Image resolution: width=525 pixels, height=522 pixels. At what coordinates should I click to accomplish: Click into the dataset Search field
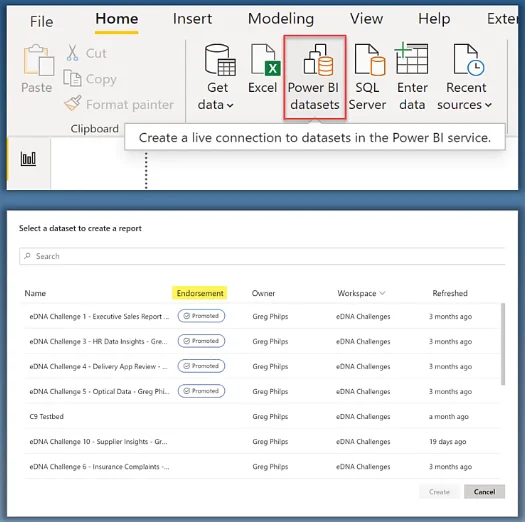[x=262, y=256]
